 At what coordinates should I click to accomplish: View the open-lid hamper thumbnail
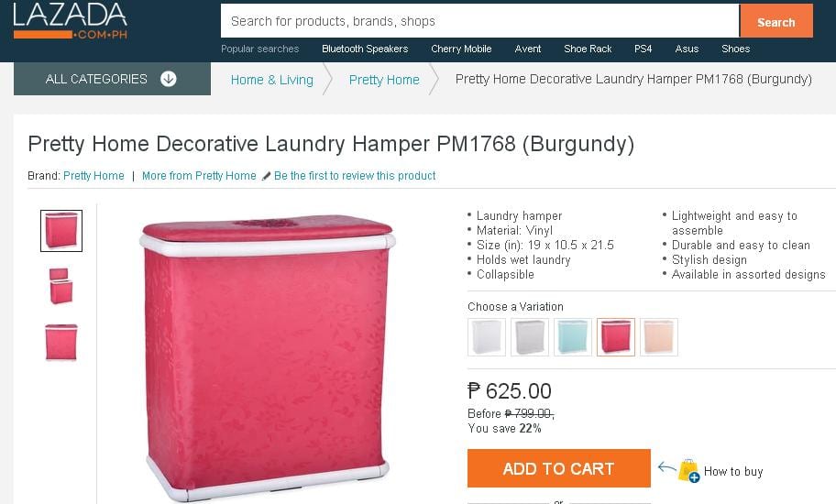tap(61, 286)
